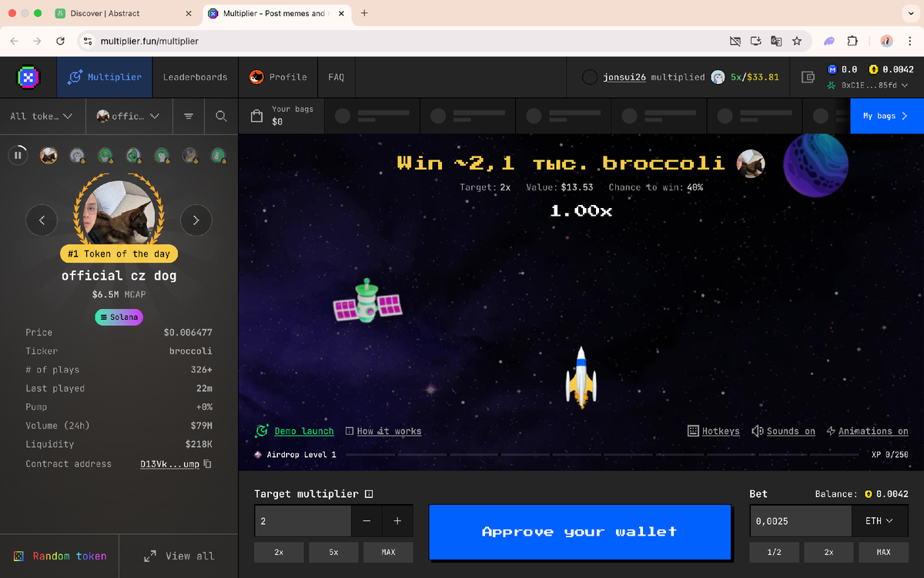Image resolution: width=924 pixels, height=578 pixels.
Task: Click the '#1 Token of the day' badge
Action: point(119,254)
